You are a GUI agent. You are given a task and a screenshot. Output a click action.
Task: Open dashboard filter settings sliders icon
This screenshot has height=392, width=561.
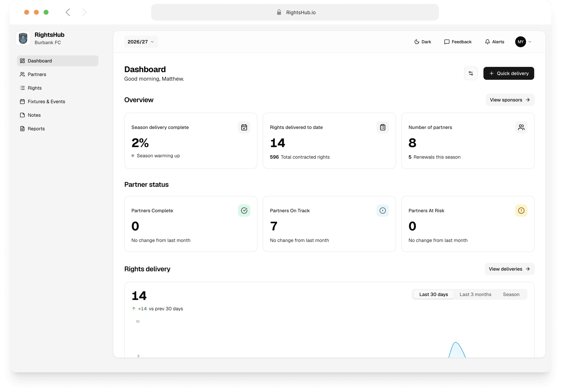(x=471, y=73)
